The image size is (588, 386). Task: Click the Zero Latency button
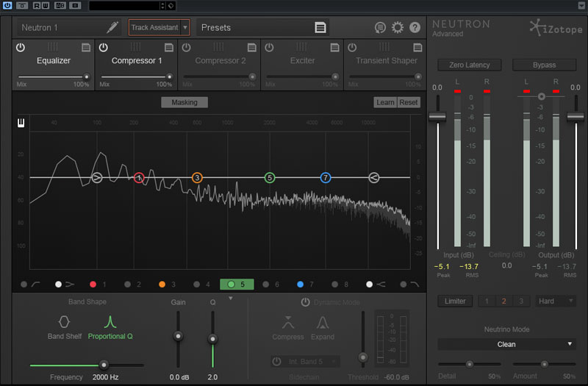(469, 65)
